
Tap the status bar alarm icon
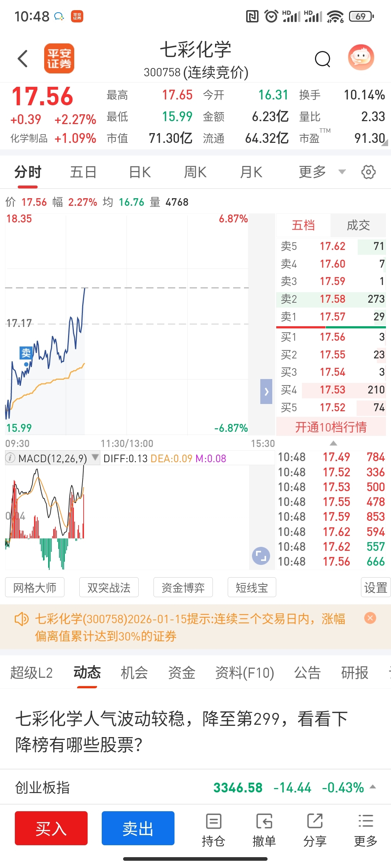pyautogui.click(x=271, y=16)
